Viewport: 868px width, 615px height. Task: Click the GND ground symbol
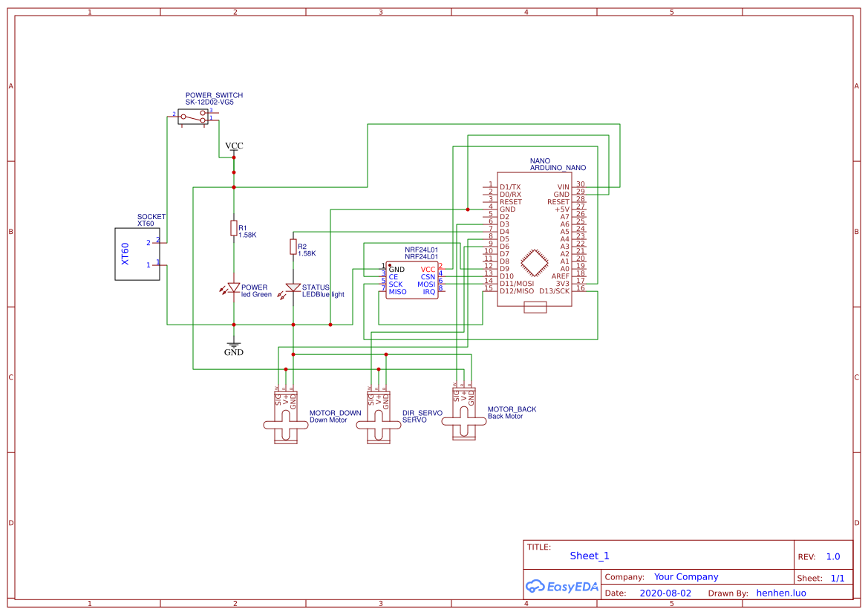[x=234, y=345]
